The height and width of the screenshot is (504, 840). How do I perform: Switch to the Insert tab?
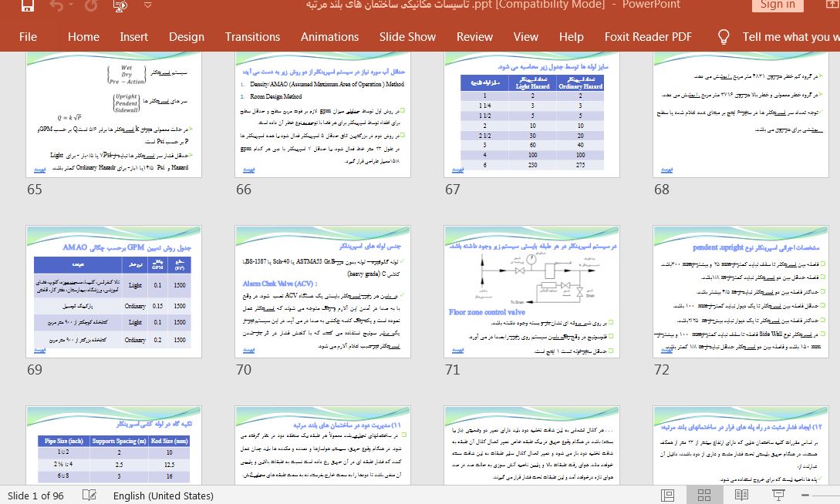point(134,37)
